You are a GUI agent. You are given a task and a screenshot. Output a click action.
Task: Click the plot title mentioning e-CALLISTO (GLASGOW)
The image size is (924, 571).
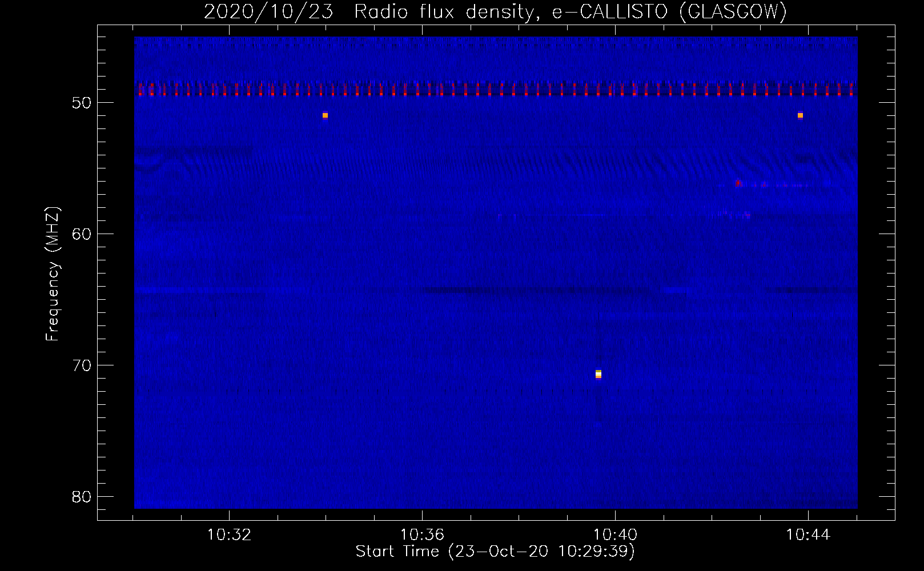click(x=495, y=11)
